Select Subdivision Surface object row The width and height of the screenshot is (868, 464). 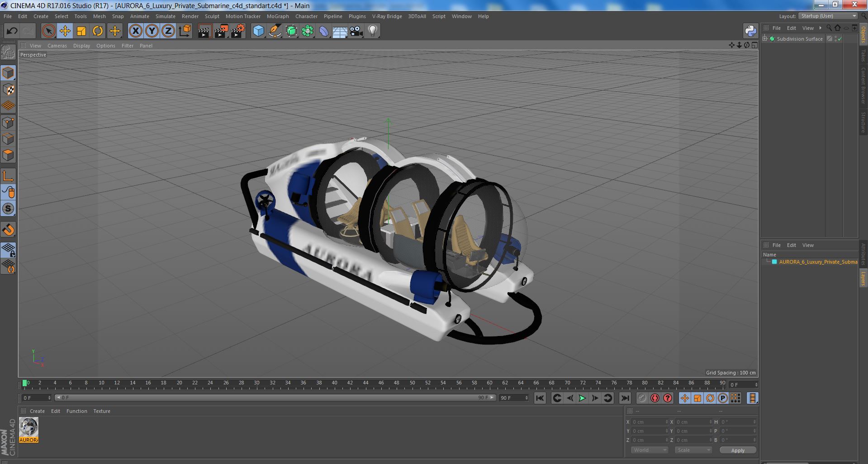799,39
